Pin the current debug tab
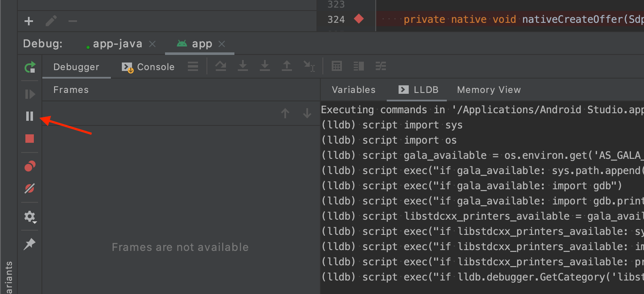 [30, 244]
